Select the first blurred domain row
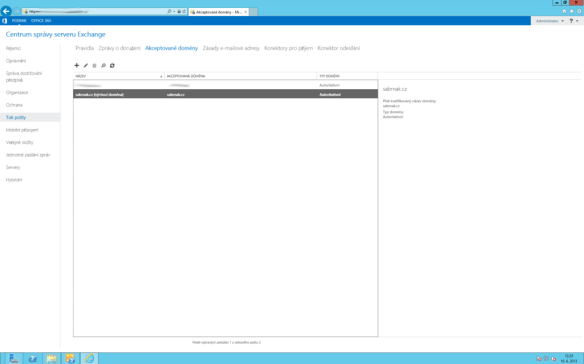Screen dimensions: 584x364 226,85
